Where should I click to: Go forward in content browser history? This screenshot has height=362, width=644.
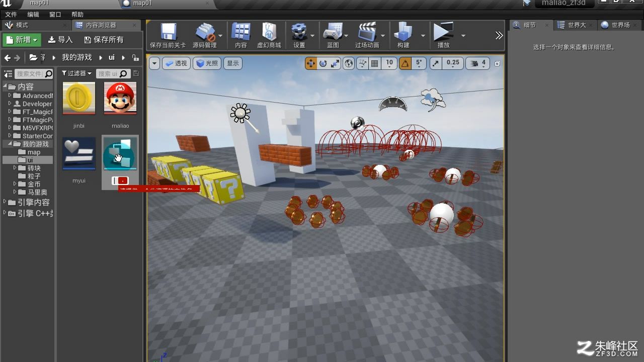17,58
